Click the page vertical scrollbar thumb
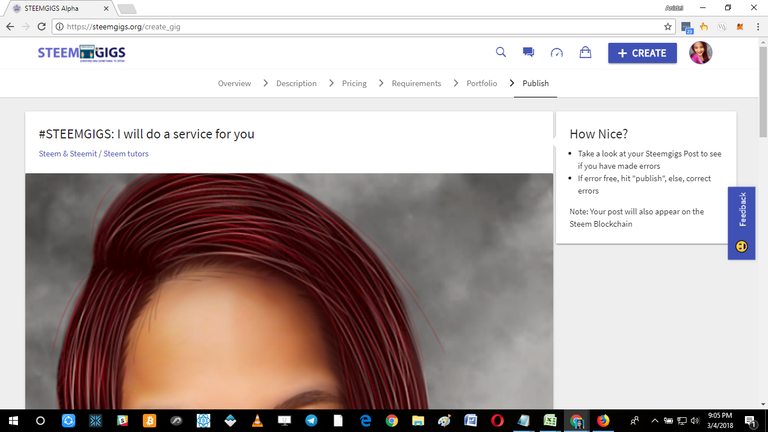The width and height of the screenshot is (768, 432). pyautogui.click(x=763, y=92)
